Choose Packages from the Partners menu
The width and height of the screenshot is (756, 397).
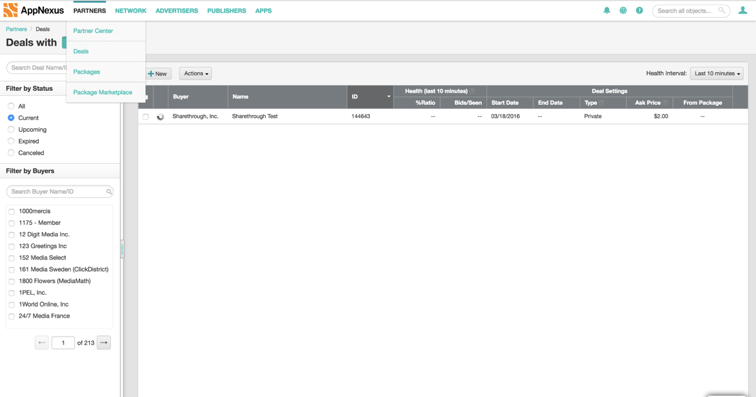[87, 72]
